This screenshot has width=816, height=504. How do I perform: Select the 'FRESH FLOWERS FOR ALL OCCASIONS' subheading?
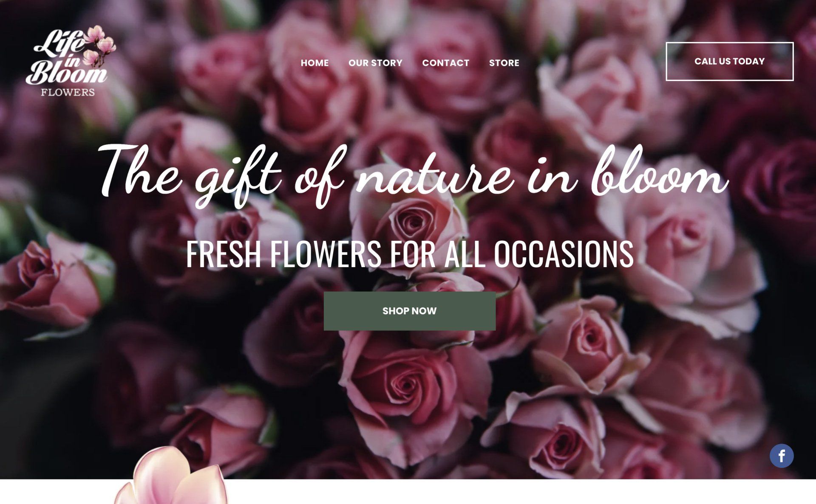pyautogui.click(x=410, y=253)
